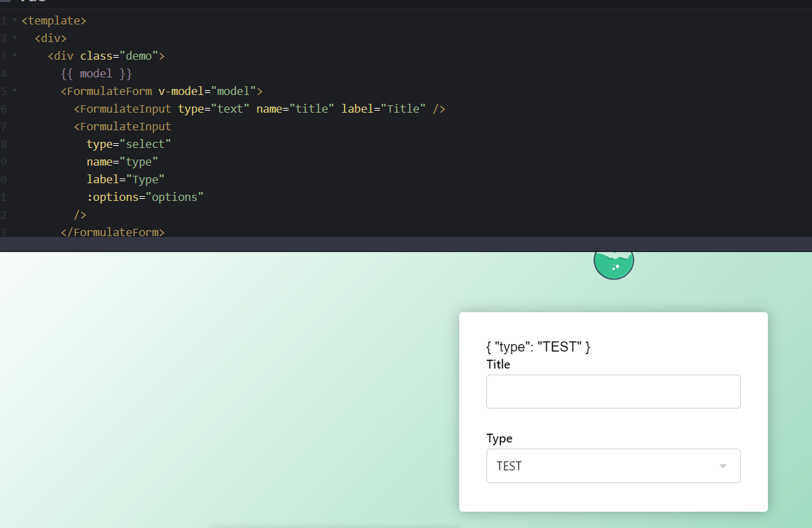
Task: Click the pane divider bar below editor
Action: [x=406, y=244]
